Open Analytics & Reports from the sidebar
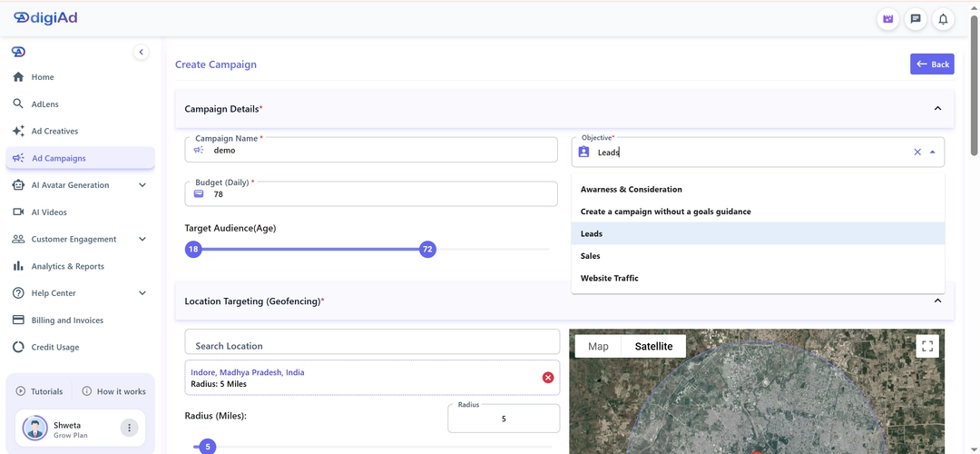The image size is (980, 454). pyautogui.click(x=80, y=266)
